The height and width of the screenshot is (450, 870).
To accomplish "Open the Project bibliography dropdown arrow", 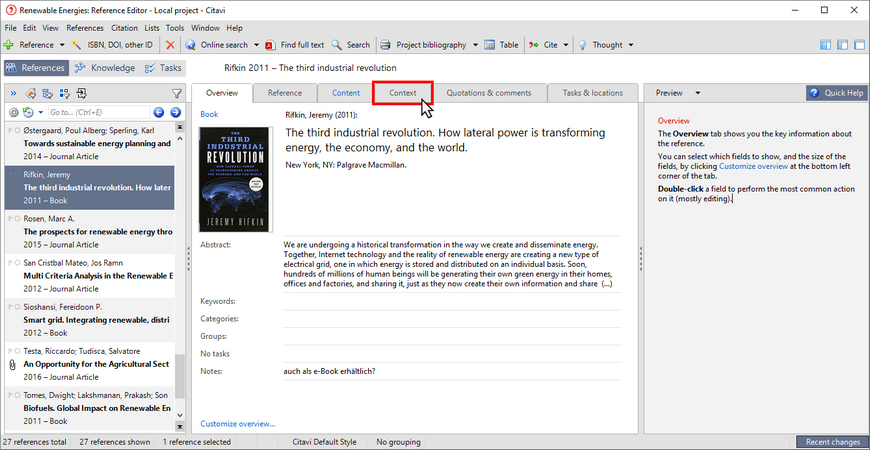I will pyautogui.click(x=476, y=45).
